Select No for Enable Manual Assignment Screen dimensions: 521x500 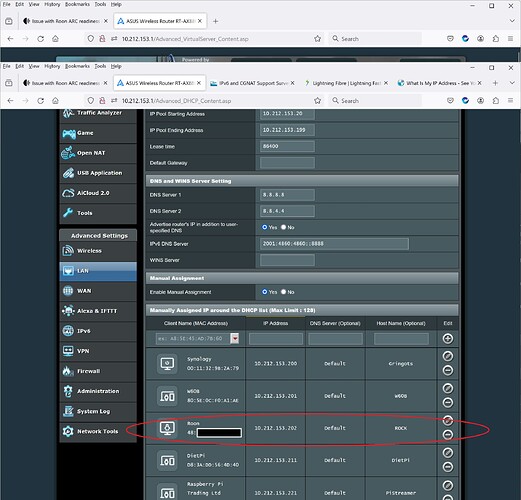click(x=283, y=292)
